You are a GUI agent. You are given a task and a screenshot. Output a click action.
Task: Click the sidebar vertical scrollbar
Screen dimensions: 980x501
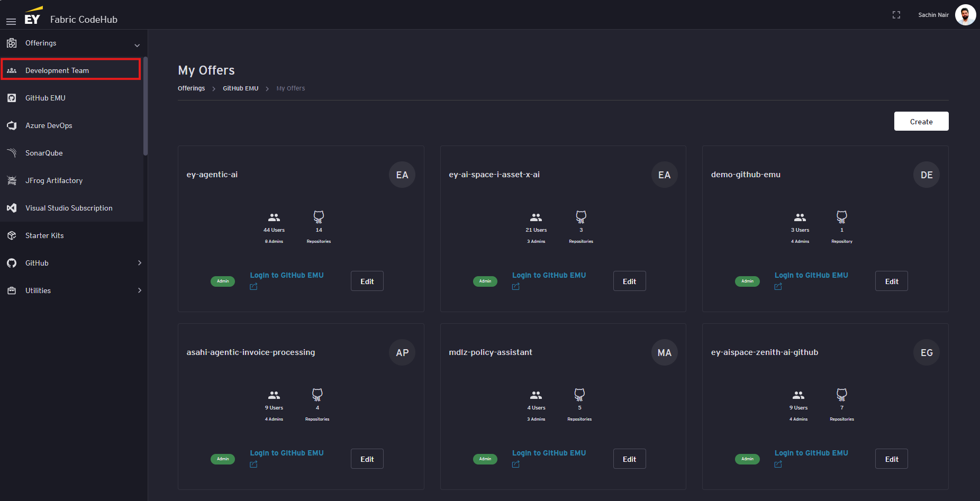point(146,106)
